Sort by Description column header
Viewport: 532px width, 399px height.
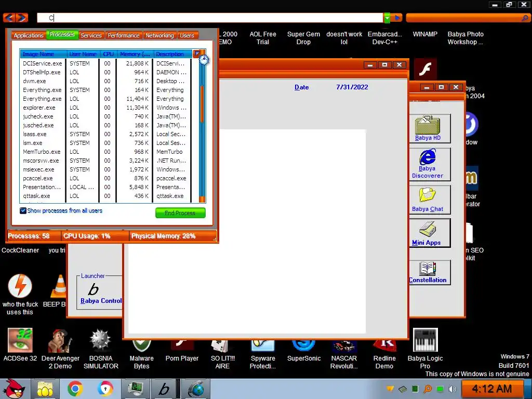(x=172, y=54)
